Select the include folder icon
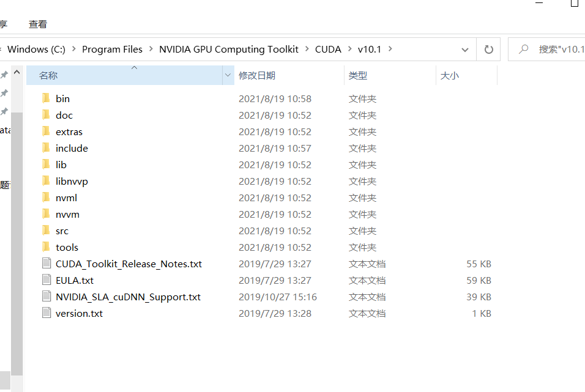This screenshot has width=585, height=392. [46, 148]
